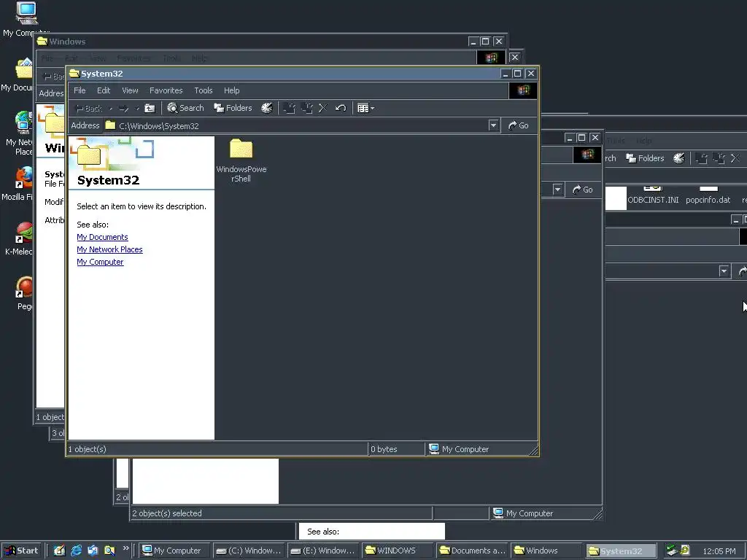Click the Forward arrow in System32 toolbar
747x560 pixels.
click(123, 109)
